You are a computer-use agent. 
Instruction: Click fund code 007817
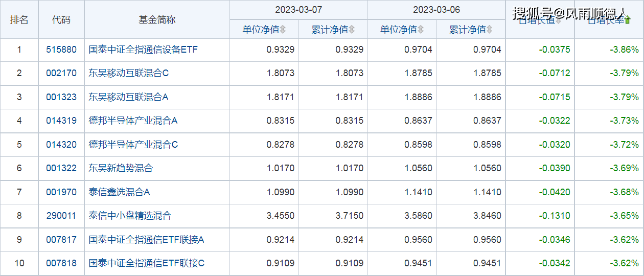pos(61,240)
